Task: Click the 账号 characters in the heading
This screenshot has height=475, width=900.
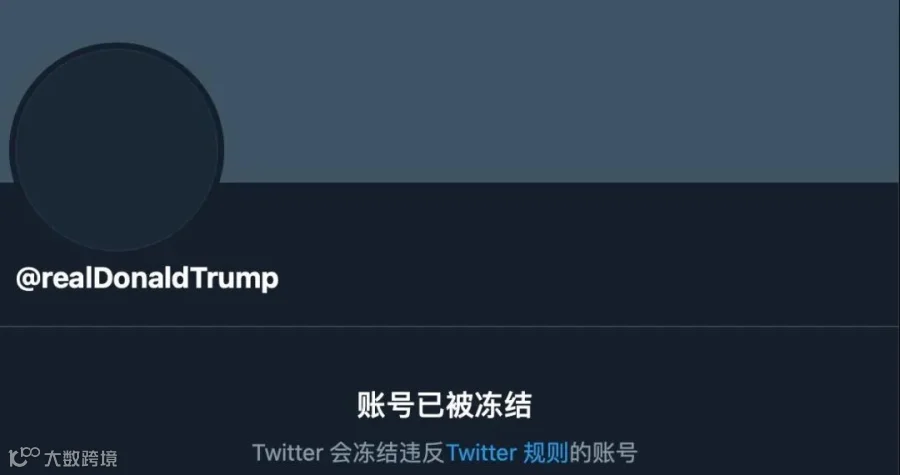Action: 386,406
